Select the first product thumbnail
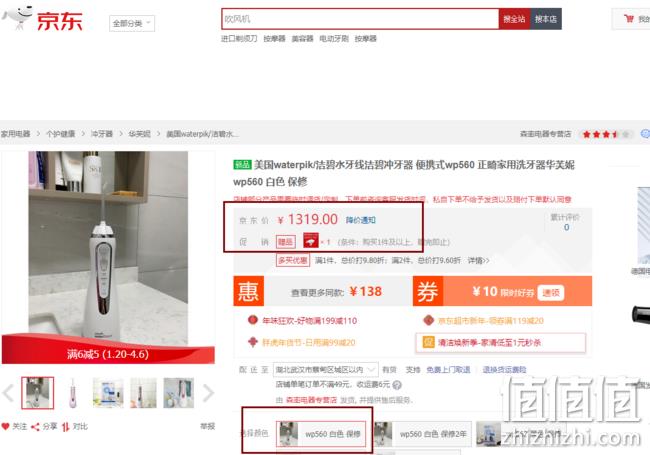This screenshot has width=650, height=455. (x=38, y=393)
